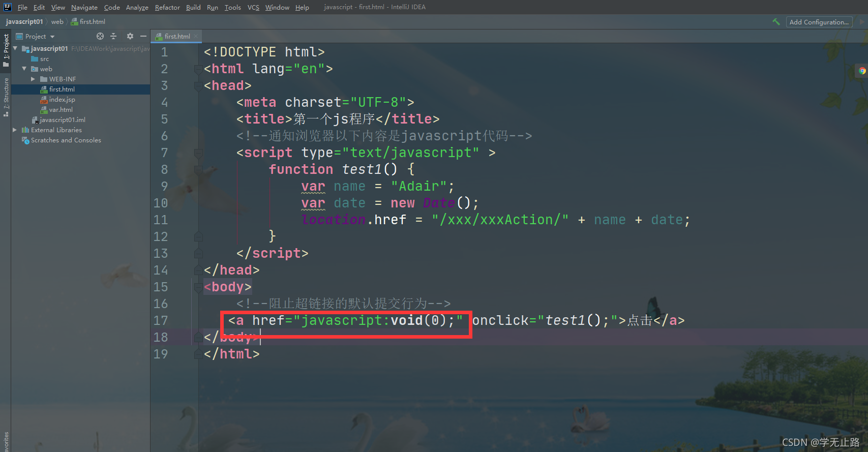This screenshot has width=868, height=452.
Task: Collapse the web folder
Action: (x=24, y=69)
